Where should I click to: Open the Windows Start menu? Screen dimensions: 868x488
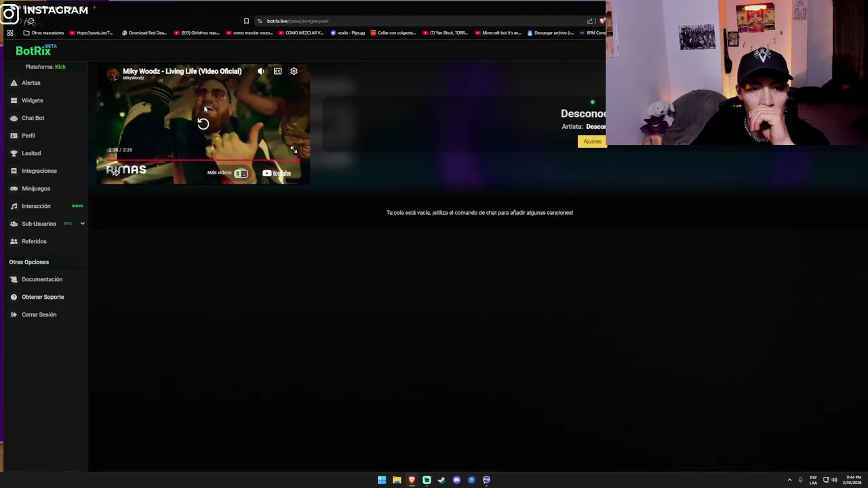point(382,480)
